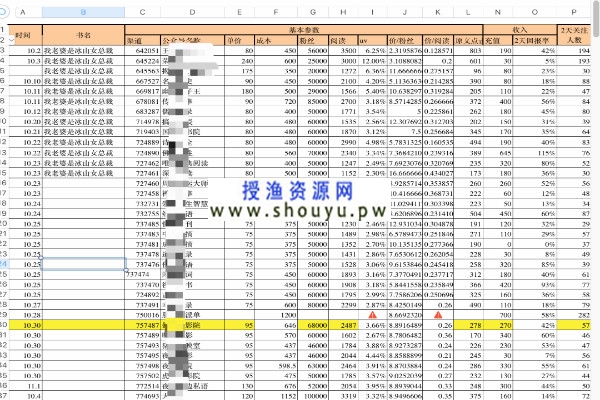The image size is (600, 400).
Task: Click the 成本 column header cell
Action: [x=276, y=40]
